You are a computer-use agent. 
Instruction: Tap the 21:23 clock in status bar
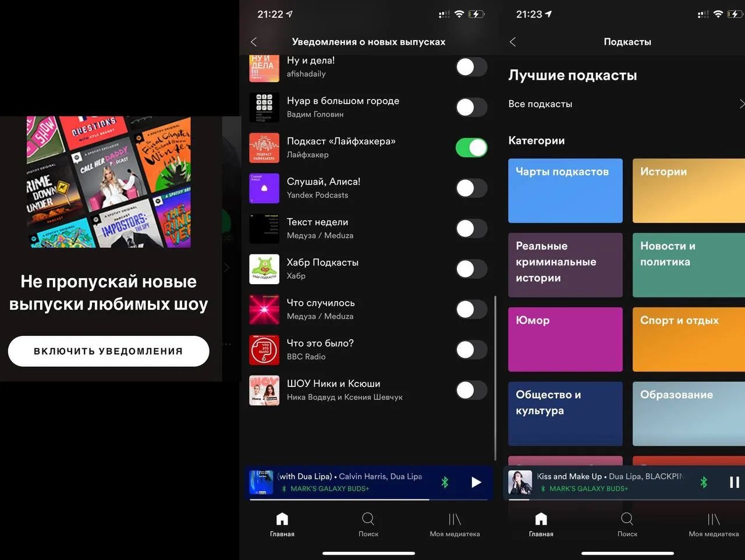tap(529, 14)
